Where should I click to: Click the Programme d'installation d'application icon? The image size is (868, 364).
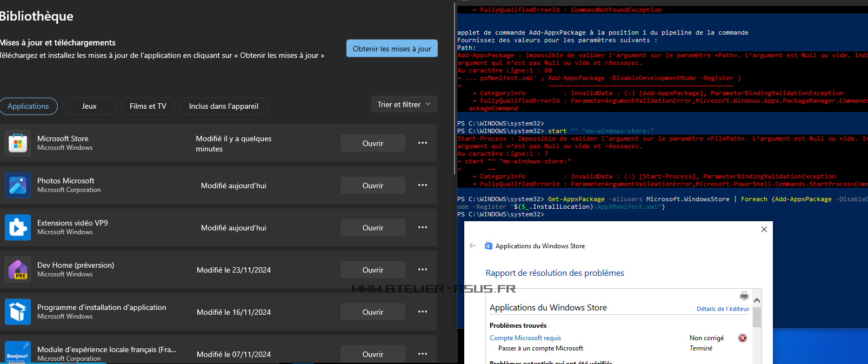coord(18,312)
